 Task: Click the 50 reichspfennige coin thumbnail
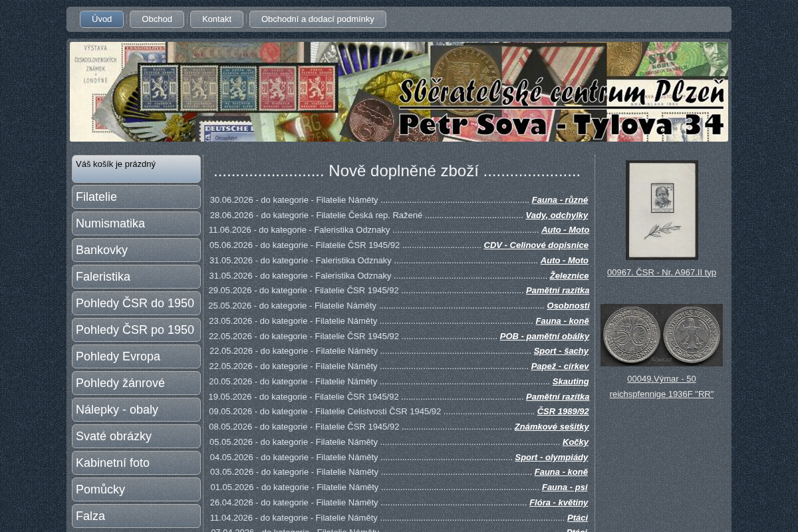pyautogui.click(x=662, y=335)
